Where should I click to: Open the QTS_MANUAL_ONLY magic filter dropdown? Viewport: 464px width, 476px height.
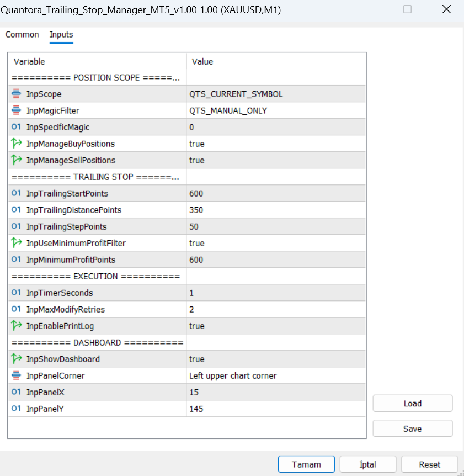[276, 110]
